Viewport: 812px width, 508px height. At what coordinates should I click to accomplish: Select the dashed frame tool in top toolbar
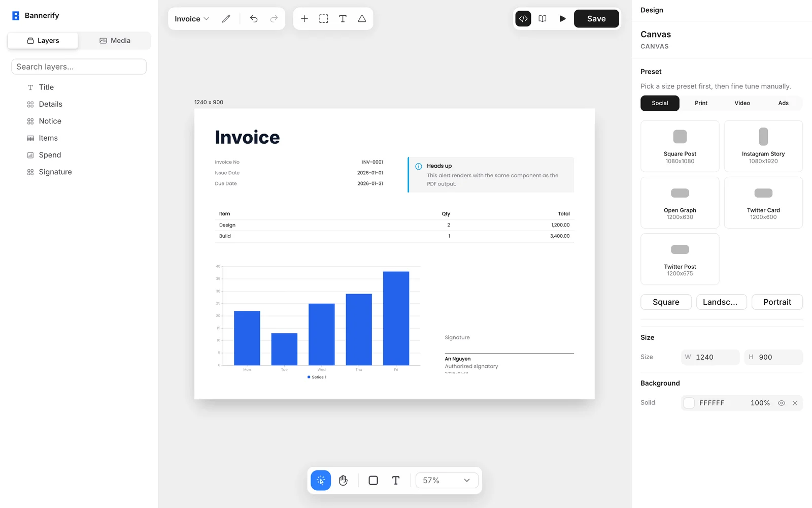(324, 19)
